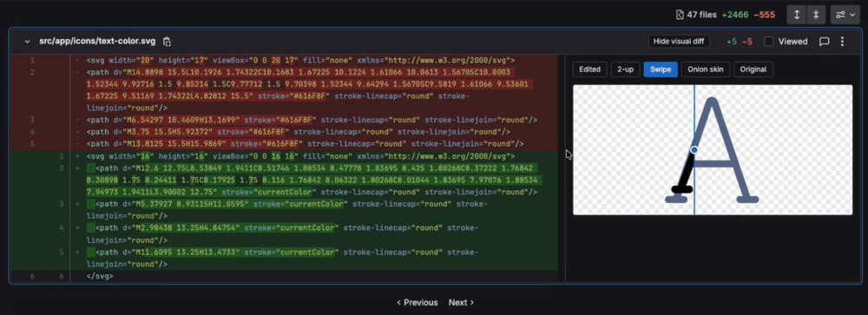The height and width of the screenshot is (315, 868).
Task: Click the +2466 additions count
Action: click(735, 15)
